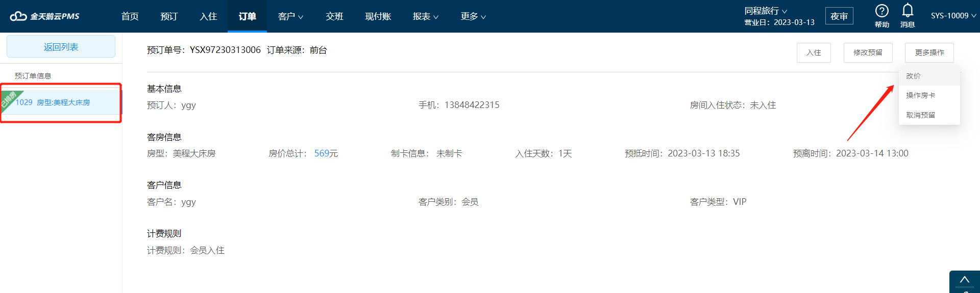Click the 修改预留 button

[868, 52]
